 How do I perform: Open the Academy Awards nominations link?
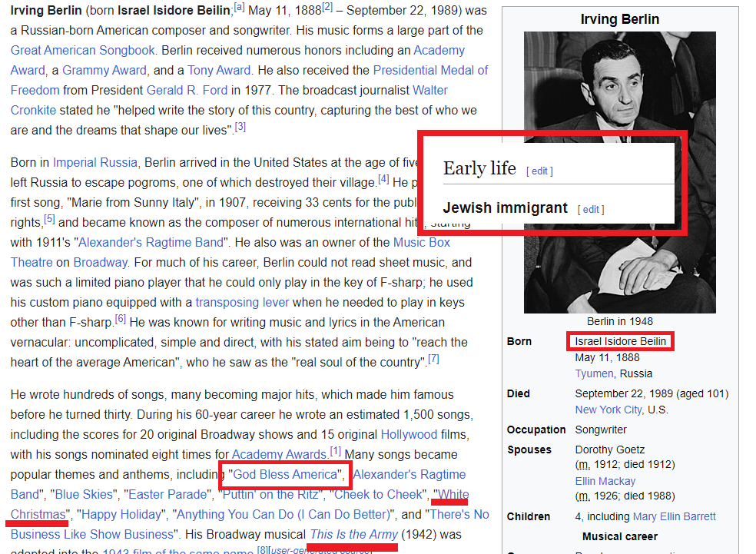(279, 454)
